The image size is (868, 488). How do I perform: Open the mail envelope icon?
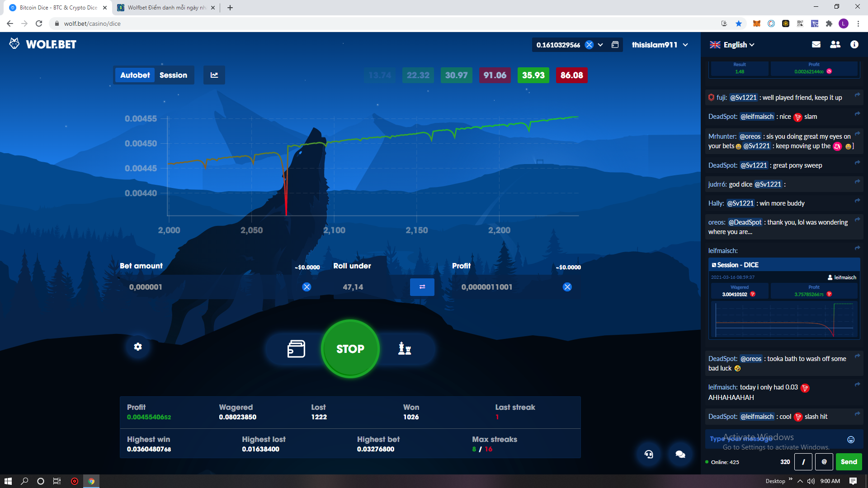[816, 44]
